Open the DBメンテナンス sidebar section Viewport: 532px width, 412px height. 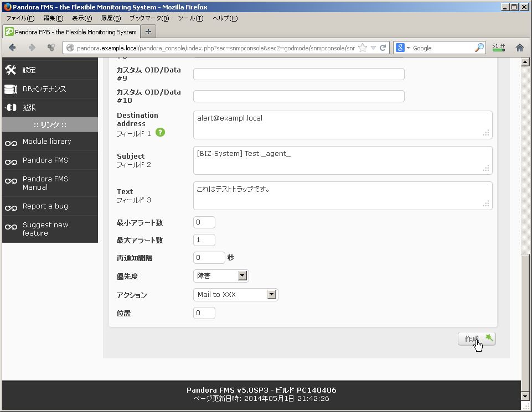pos(50,89)
